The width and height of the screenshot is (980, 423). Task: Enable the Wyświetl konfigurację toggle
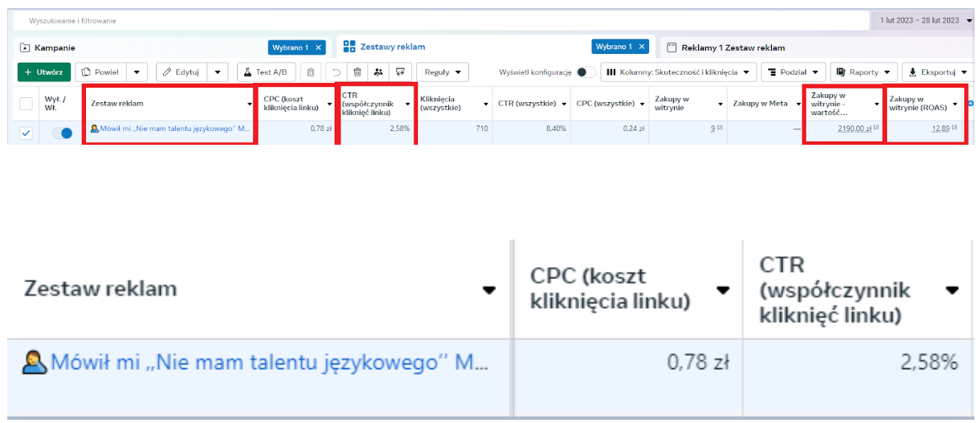click(x=586, y=72)
